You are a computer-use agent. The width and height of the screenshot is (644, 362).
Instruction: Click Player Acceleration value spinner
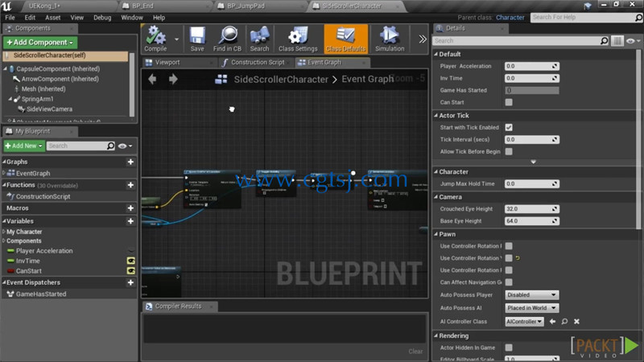531,66
